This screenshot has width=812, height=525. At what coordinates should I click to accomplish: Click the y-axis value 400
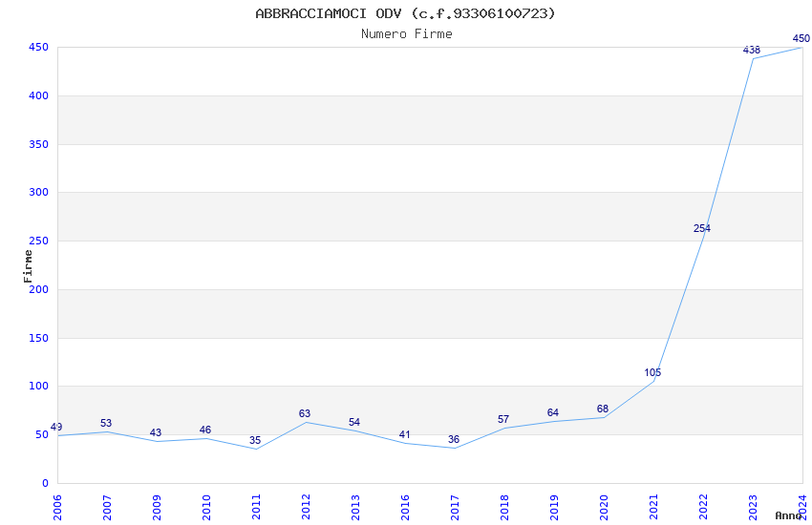(39, 96)
